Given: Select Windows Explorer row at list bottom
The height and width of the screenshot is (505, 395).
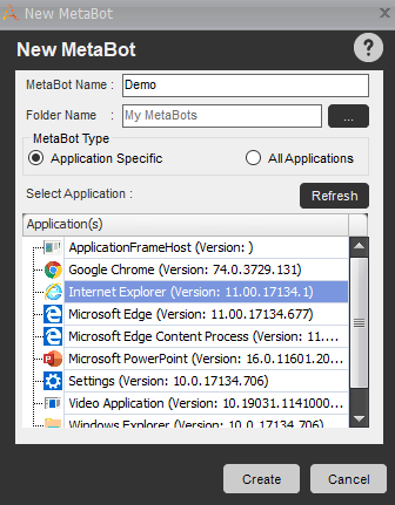Looking at the screenshot, I should [x=206, y=422].
